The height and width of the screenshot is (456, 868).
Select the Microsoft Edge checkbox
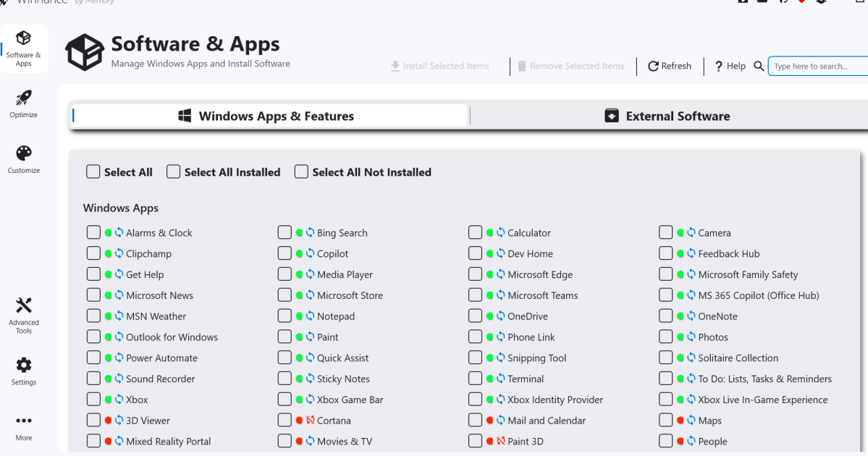(x=475, y=274)
